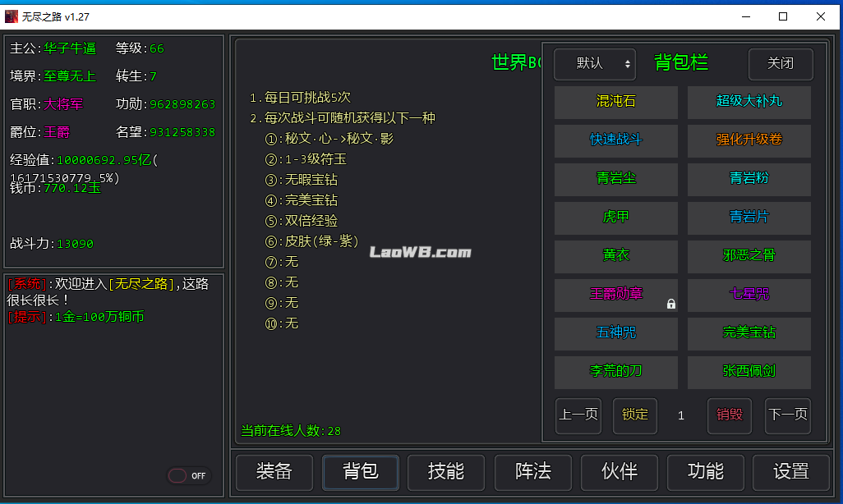This screenshot has width=843, height=504.
Task: Choose the 强化升级卷 item
Action: coord(749,140)
